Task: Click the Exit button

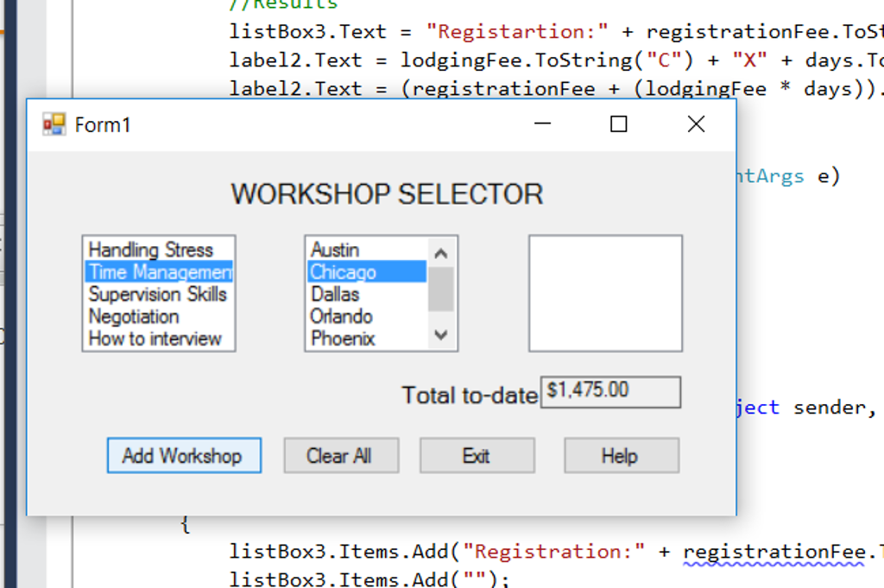Action: [477, 455]
